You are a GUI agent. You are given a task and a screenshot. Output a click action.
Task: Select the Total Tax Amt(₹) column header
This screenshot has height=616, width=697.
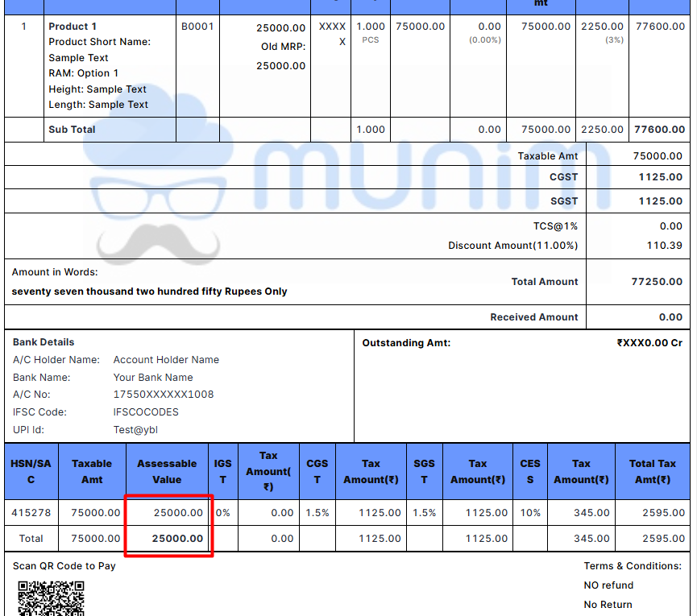click(x=653, y=471)
